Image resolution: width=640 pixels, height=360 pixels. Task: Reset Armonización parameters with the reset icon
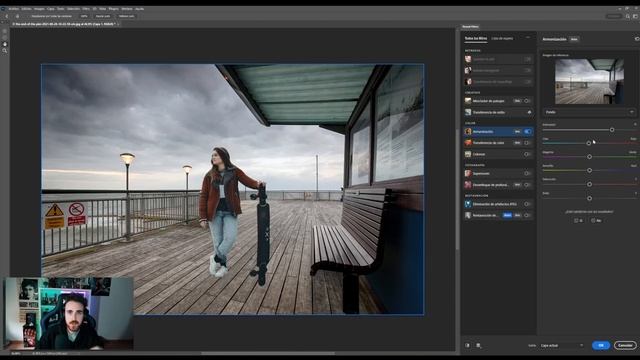(x=637, y=39)
